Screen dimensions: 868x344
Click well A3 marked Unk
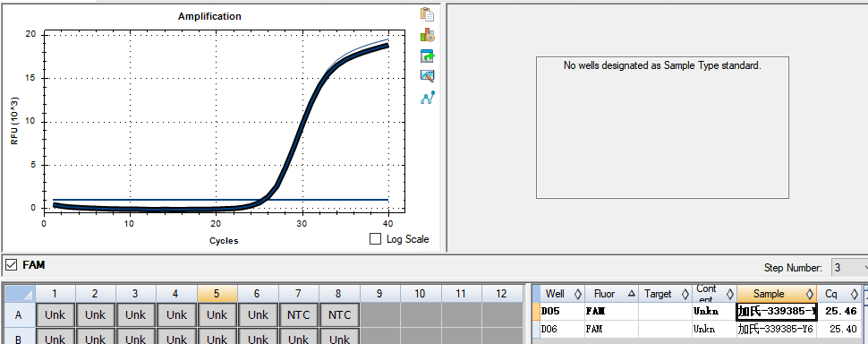tap(136, 315)
